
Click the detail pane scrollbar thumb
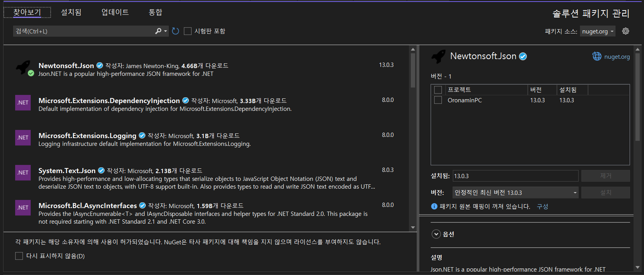(x=637, y=97)
